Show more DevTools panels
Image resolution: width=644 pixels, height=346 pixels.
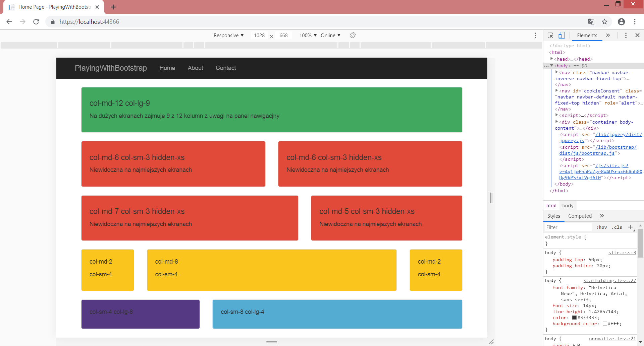click(608, 35)
